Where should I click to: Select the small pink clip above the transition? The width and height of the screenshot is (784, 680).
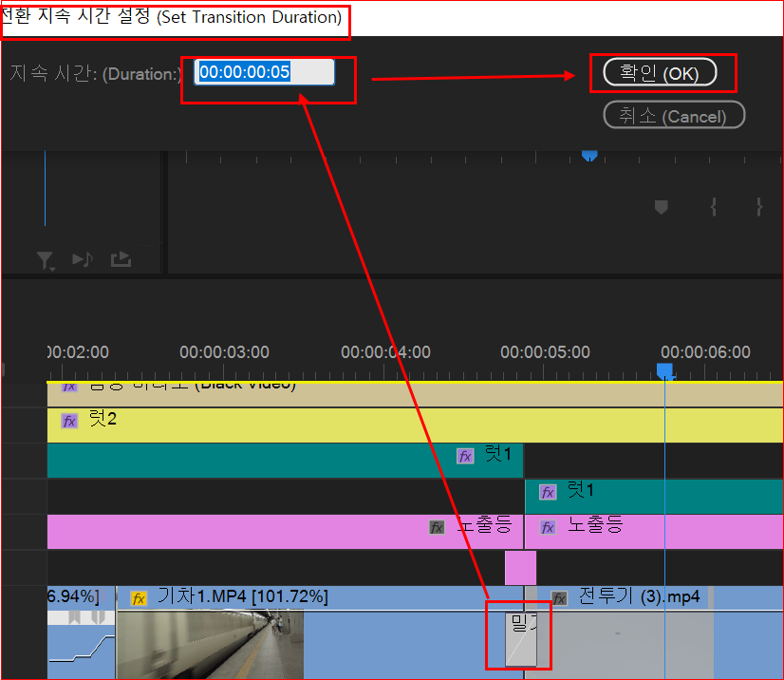[520, 568]
